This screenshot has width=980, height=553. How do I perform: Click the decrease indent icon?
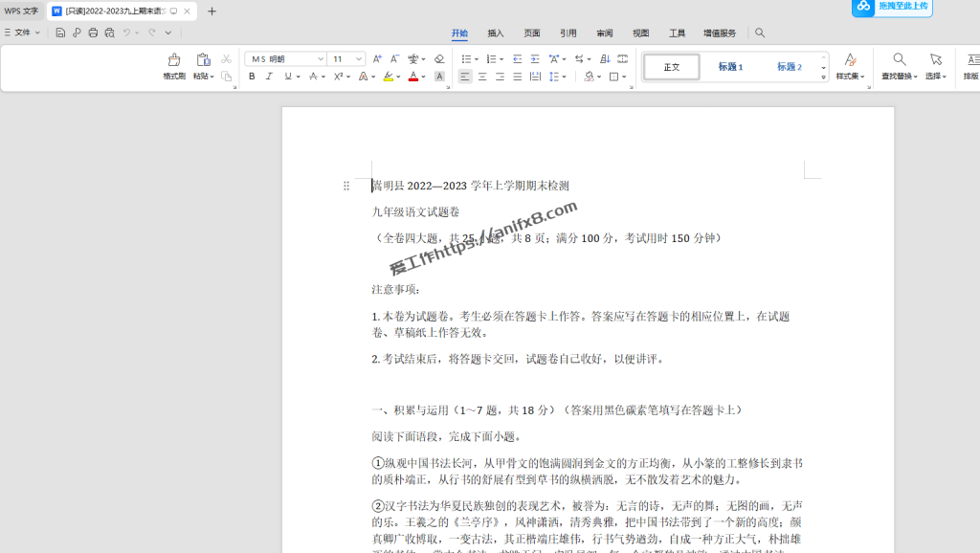pos(518,59)
